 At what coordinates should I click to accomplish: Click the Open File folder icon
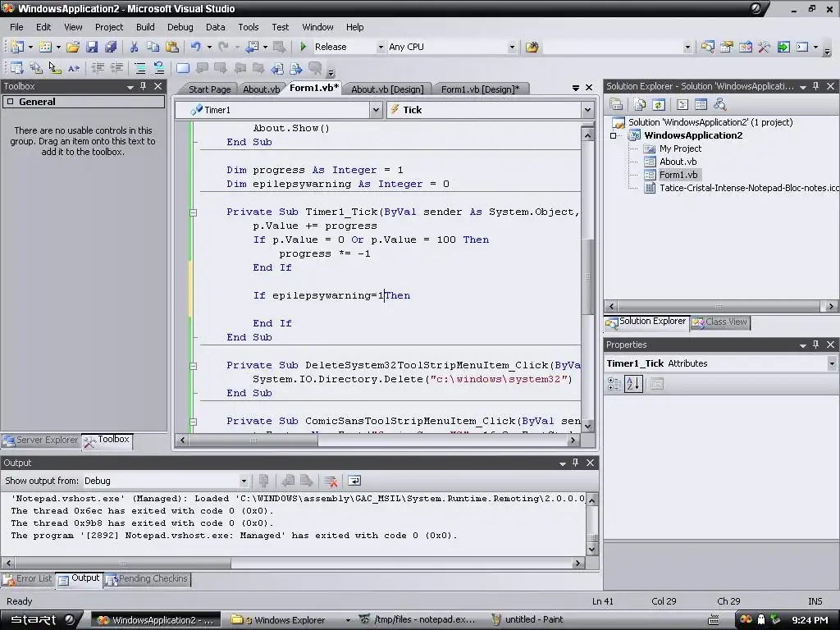73,47
